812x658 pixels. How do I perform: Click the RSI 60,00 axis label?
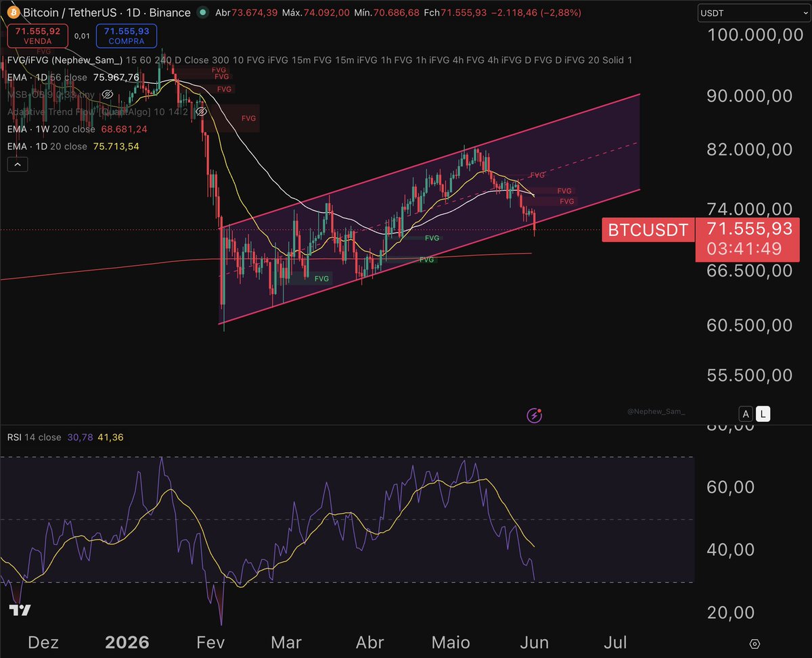[732, 487]
